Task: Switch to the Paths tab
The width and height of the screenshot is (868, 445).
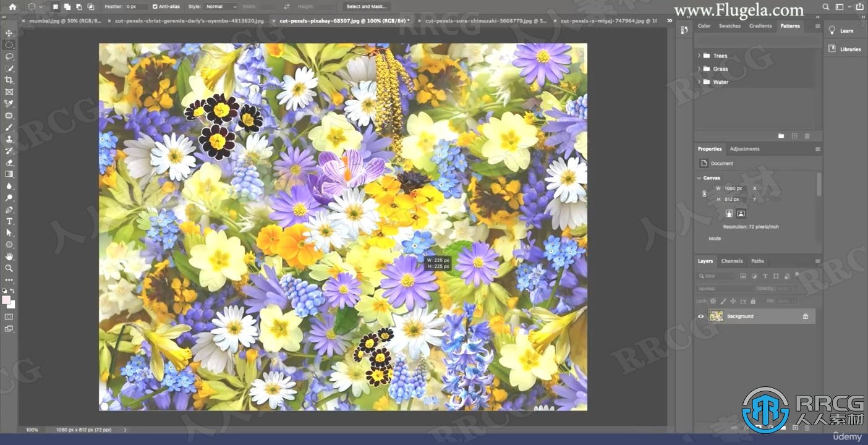Action: click(757, 261)
